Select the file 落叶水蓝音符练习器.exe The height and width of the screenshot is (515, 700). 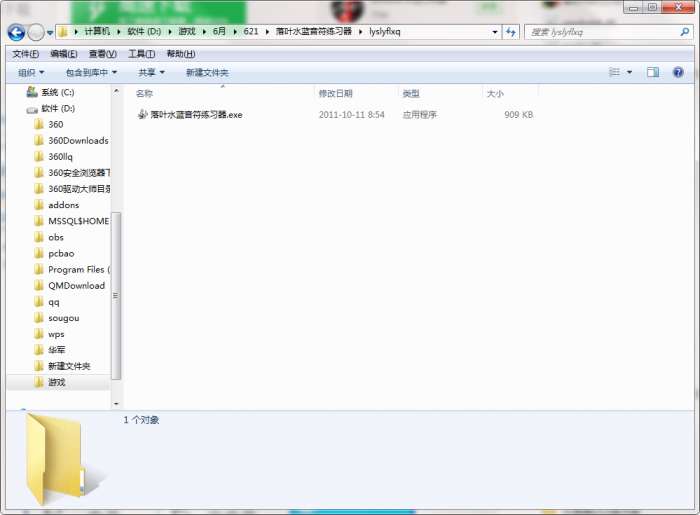(196, 115)
